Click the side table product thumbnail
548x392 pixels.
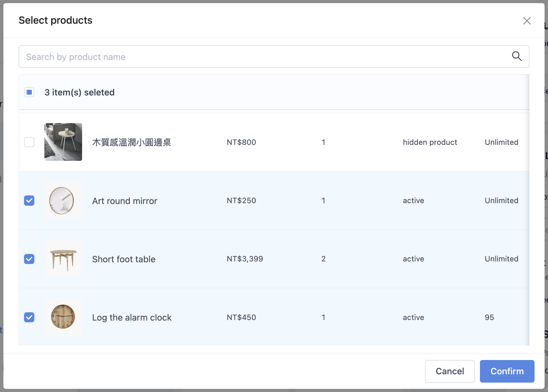(63, 142)
